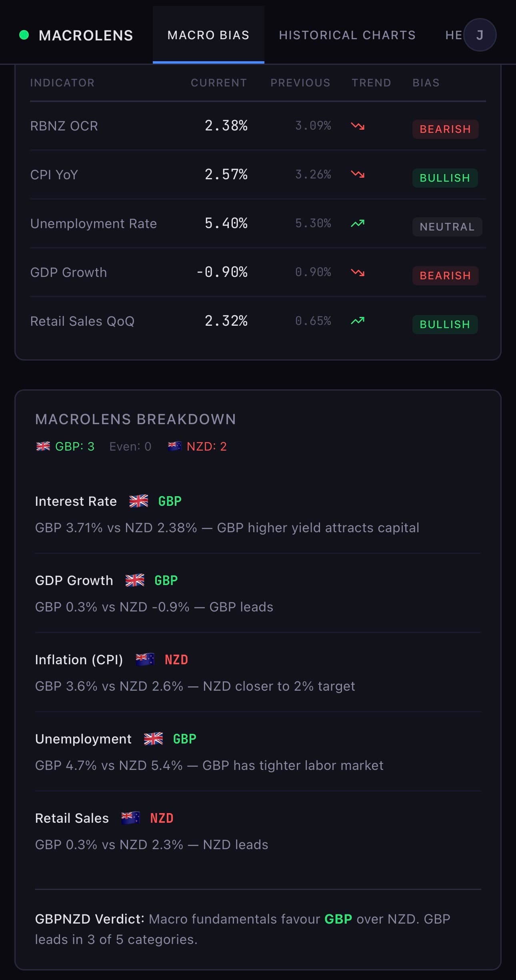Viewport: 516px width, 980px height.
Task: Open the J user avatar
Action: 480,35
